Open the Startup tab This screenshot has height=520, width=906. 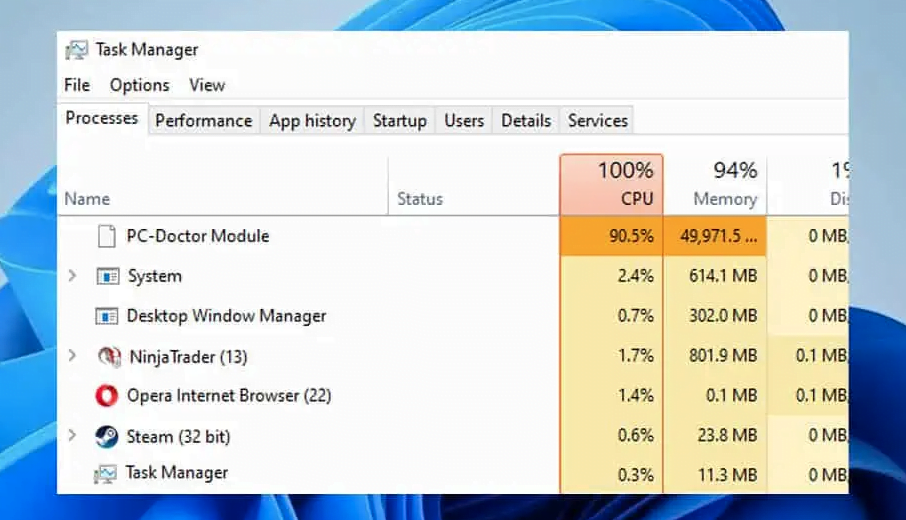(400, 121)
